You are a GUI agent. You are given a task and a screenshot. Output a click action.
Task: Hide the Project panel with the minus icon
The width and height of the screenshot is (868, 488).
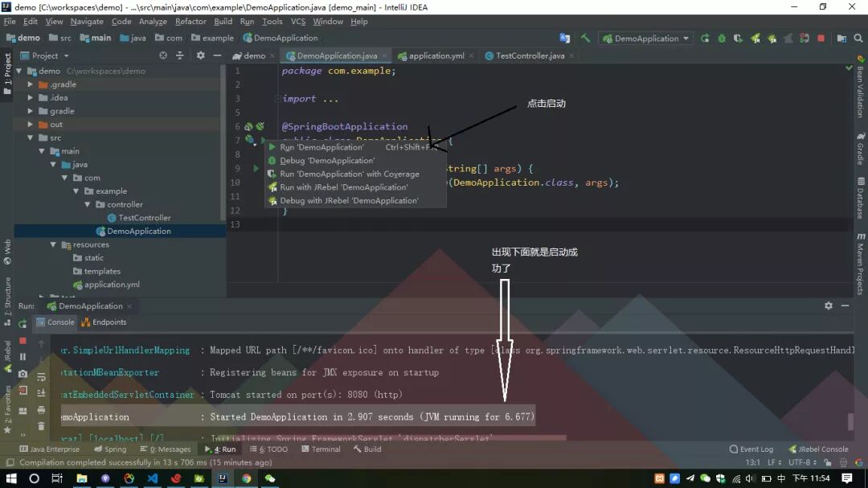[217, 55]
